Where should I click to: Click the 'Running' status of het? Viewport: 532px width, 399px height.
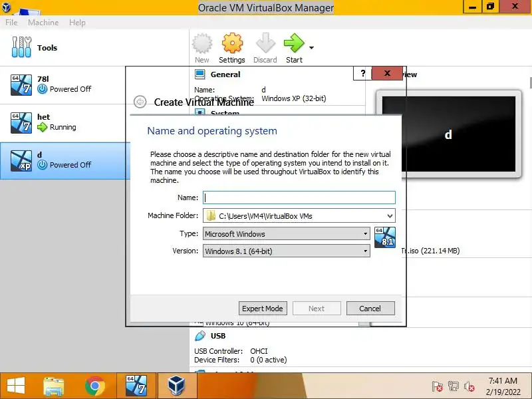pos(63,127)
